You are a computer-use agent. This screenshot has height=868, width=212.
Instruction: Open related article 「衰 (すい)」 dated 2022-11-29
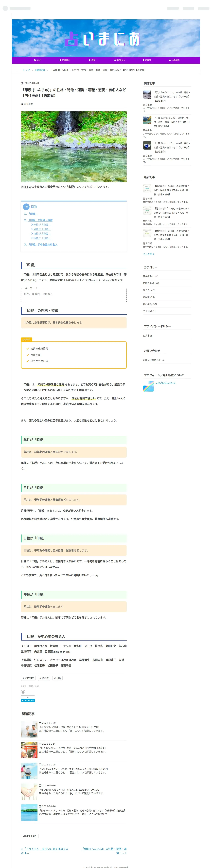(69, 727)
